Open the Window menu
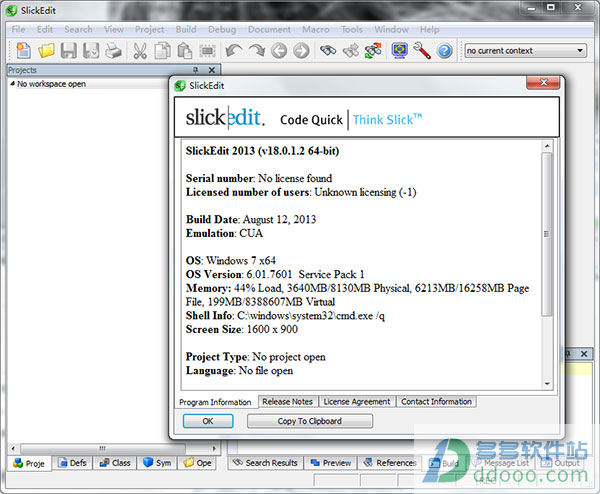 coord(391,29)
